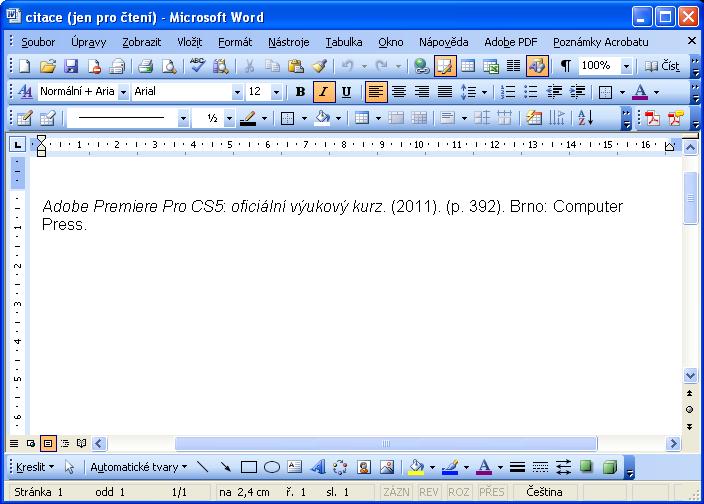
Task: Open the Font dropdown showing Arial
Action: click(x=237, y=92)
